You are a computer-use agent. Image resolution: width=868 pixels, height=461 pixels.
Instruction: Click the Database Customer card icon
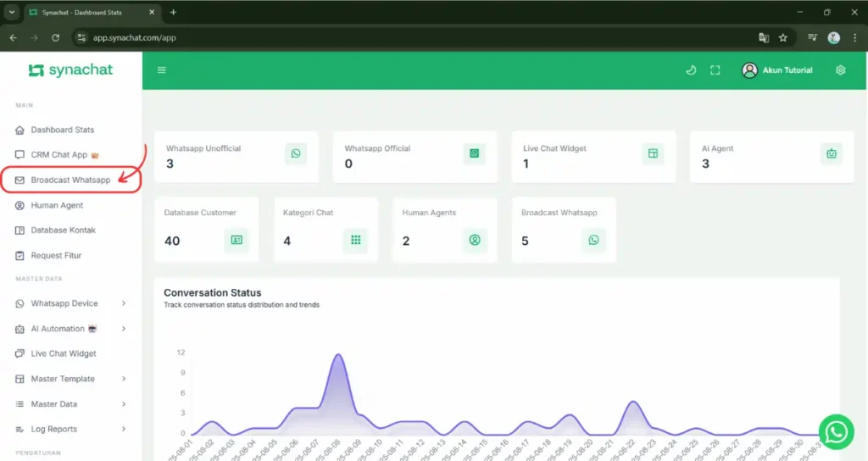(x=236, y=240)
